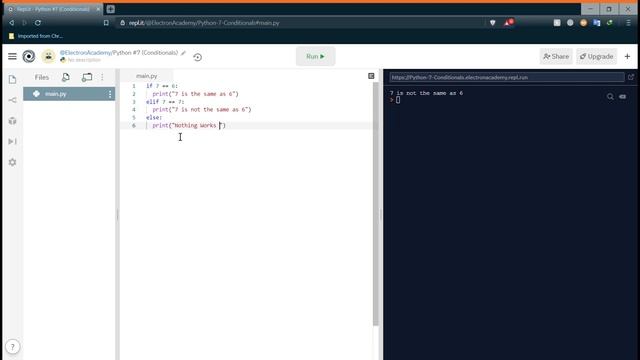Click code line 'if 7 == 6:'
640x360 pixels.
click(x=162, y=86)
